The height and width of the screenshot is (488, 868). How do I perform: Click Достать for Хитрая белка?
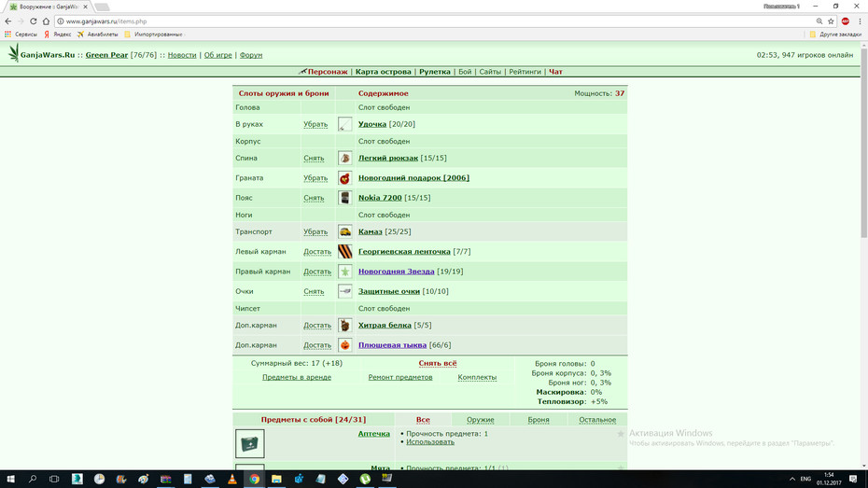[x=317, y=326]
